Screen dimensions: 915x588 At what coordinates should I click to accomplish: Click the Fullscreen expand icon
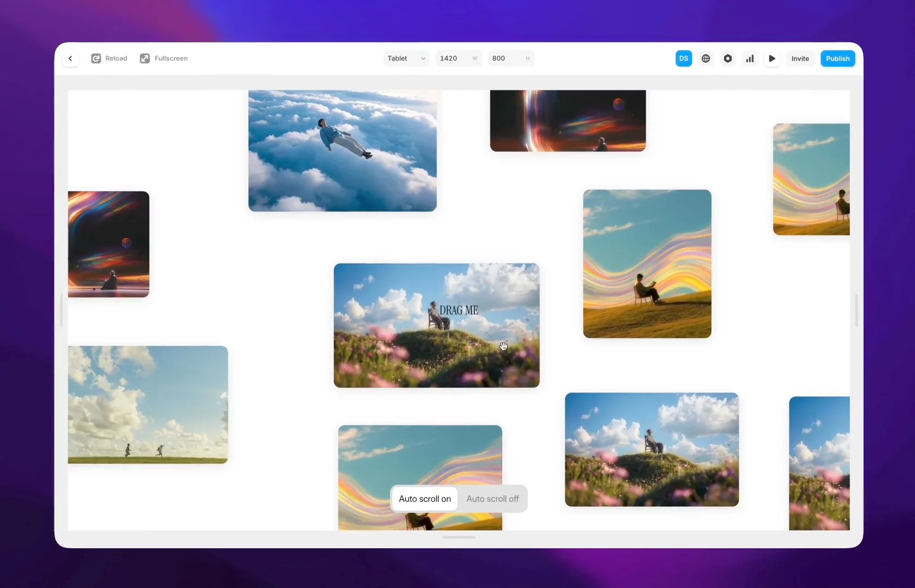click(x=145, y=58)
